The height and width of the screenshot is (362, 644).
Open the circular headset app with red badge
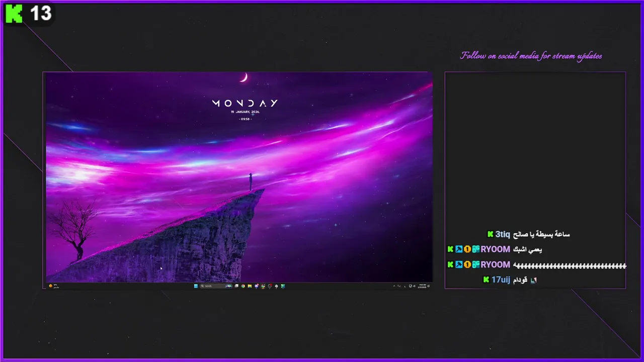click(270, 286)
